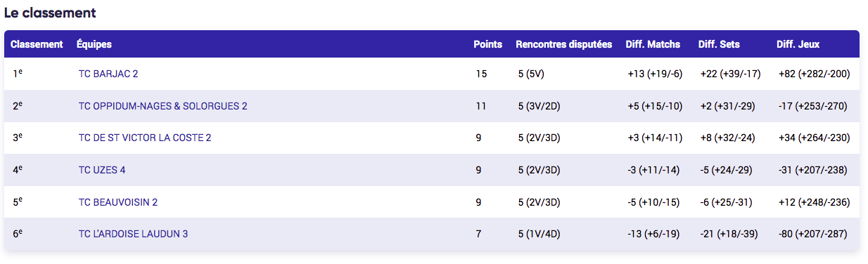Click the Diff. Matchs column header
The image size is (868, 264).
point(653,44)
